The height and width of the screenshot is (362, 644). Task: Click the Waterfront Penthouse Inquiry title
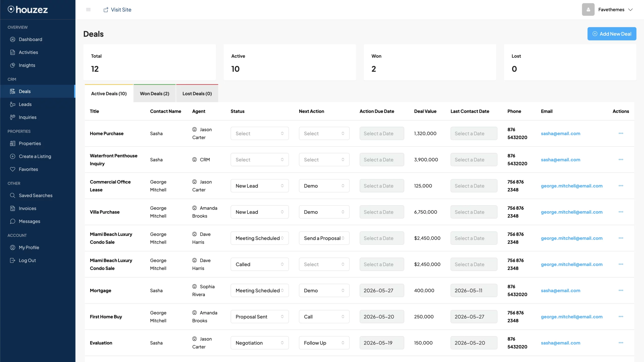pos(113,159)
